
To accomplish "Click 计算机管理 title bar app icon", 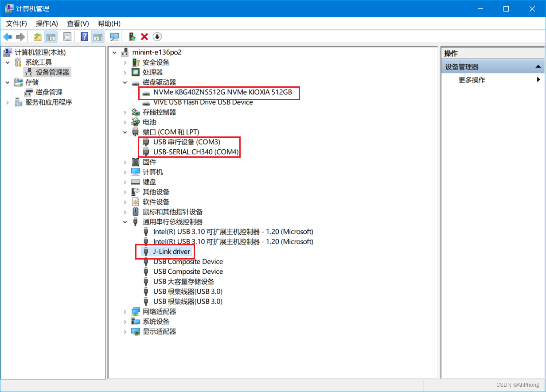I will point(9,8).
